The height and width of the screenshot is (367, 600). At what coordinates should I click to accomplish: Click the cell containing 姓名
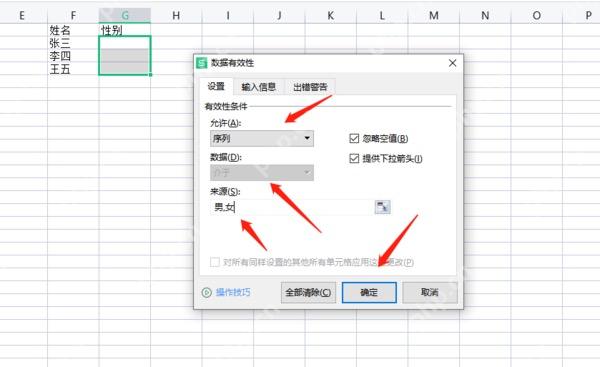(73, 30)
